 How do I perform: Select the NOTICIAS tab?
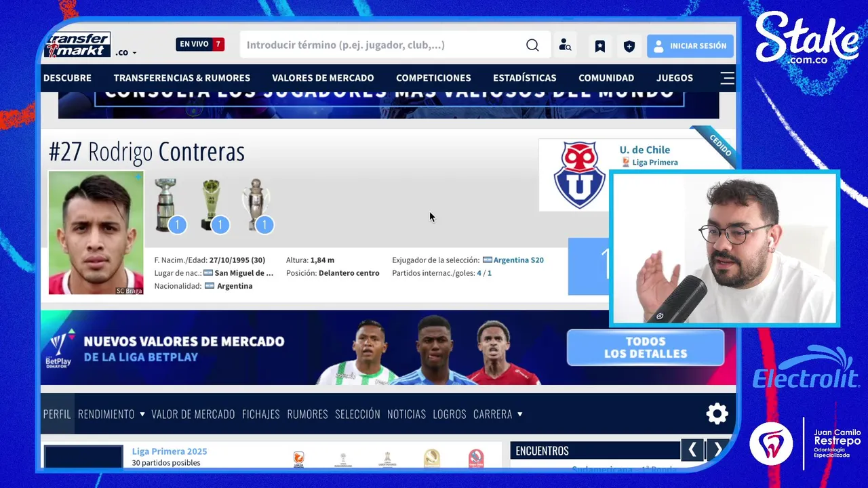coord(406,414)
